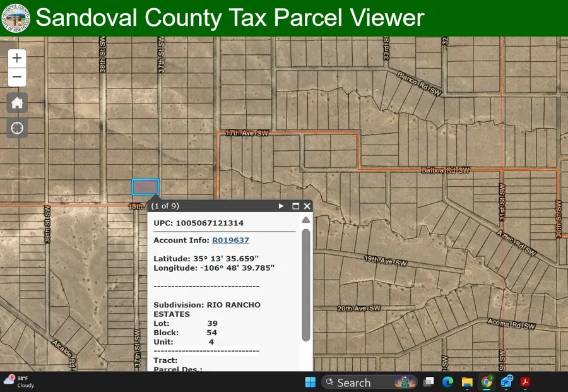568x392 pixels.
Task: Switch to Google Chrome in taskbar
Action: (x=487, y=382)
